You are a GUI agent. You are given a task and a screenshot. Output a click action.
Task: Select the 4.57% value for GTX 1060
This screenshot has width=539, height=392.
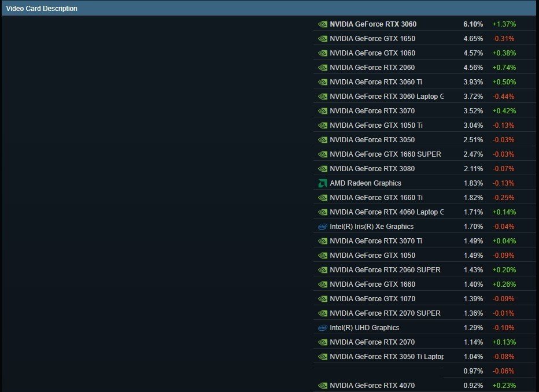473,53
